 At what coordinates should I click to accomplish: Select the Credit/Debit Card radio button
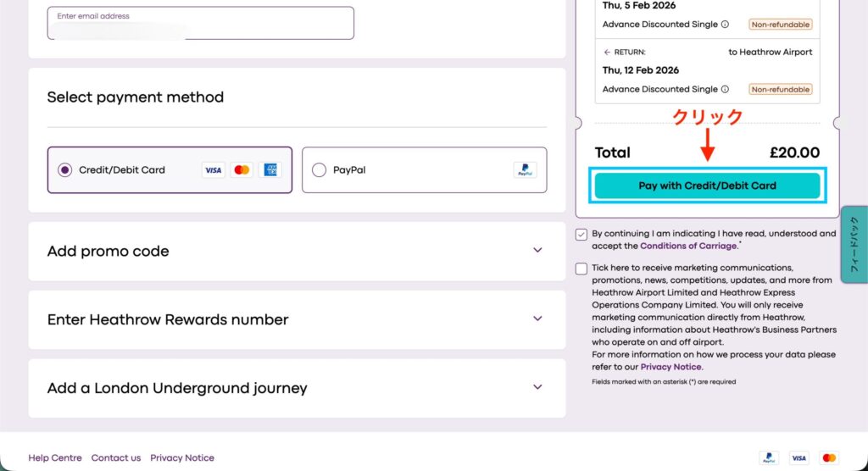(65, 170)
